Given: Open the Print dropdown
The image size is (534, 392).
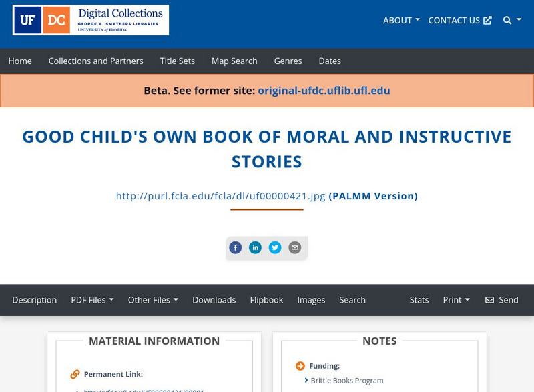Looking at the screenshot, I should pyautogui.click(x=456, y=300).
